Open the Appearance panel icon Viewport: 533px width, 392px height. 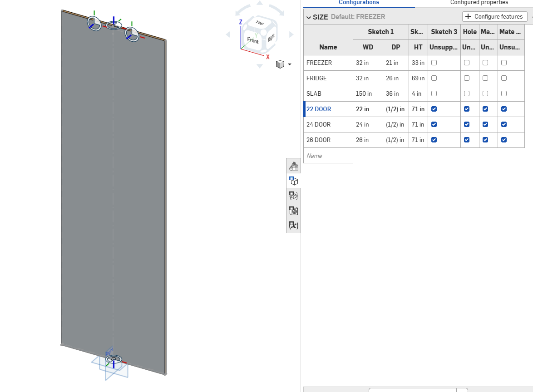(x=293, y=166)
